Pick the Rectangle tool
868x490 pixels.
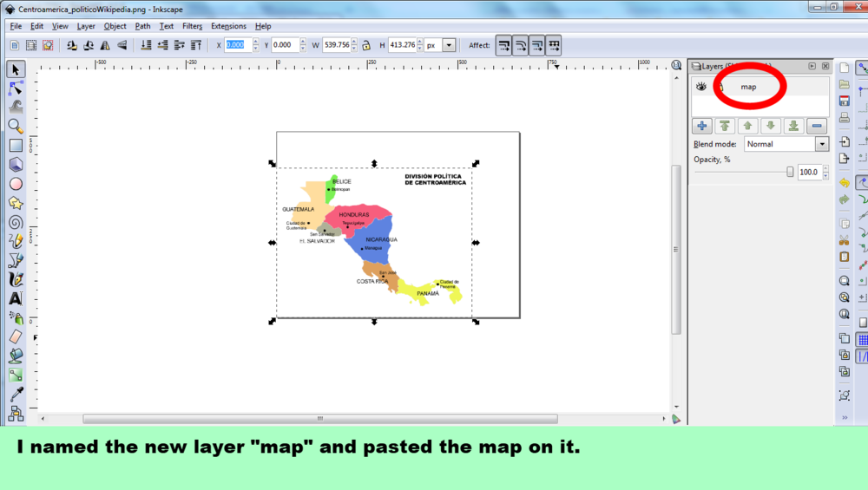coord(16,145)
